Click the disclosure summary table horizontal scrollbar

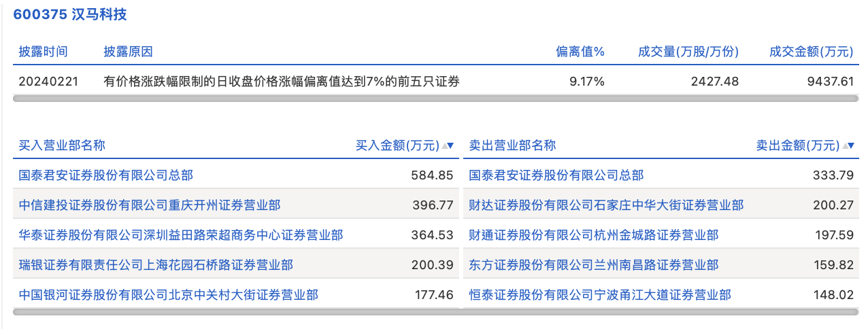pos(435,99)
